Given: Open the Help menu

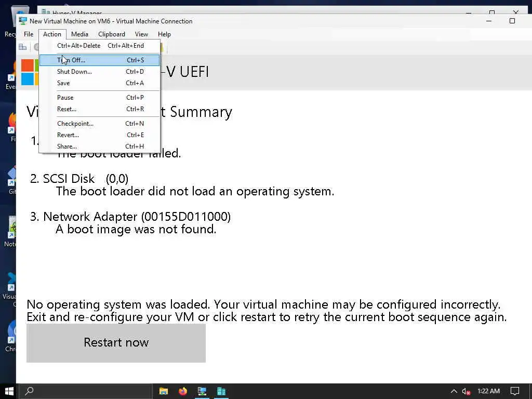Looking at the screenshot, I should pyautogui.click(x=164, y=34).
